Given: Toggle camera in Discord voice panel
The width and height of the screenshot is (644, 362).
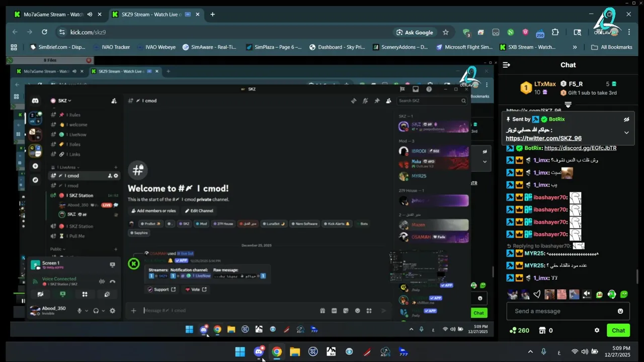Looking at the screenshot, I should click(41, 294).
